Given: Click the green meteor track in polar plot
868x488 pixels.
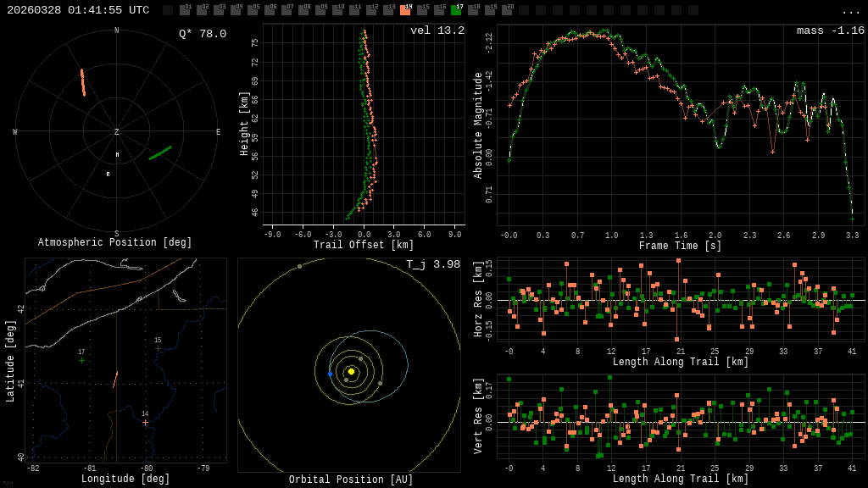Looking at the screenshot, I should coord(160,152).
